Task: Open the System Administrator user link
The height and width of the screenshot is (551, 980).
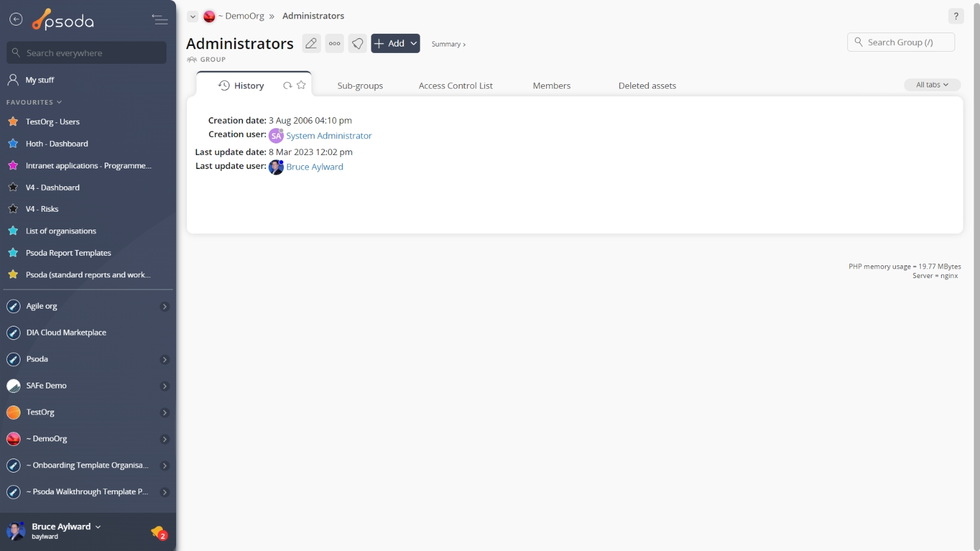Action: [x=329, y=136]
